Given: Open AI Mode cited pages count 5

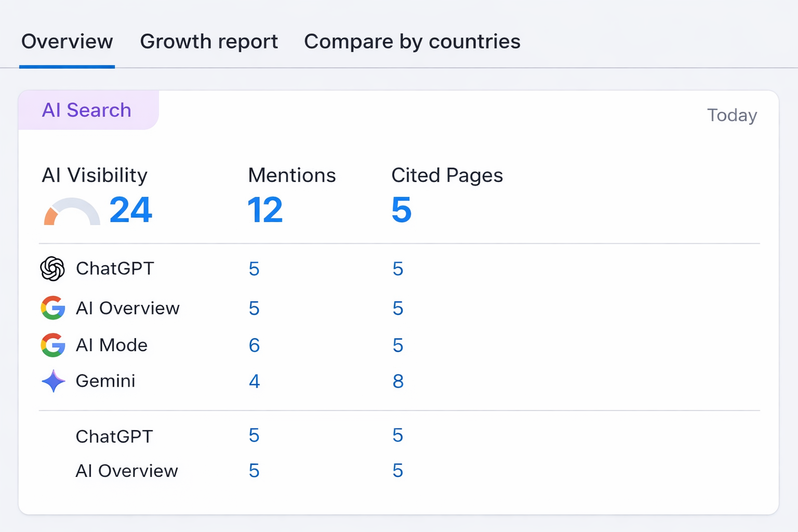Looking at the screenshot, I should [398, 345].
